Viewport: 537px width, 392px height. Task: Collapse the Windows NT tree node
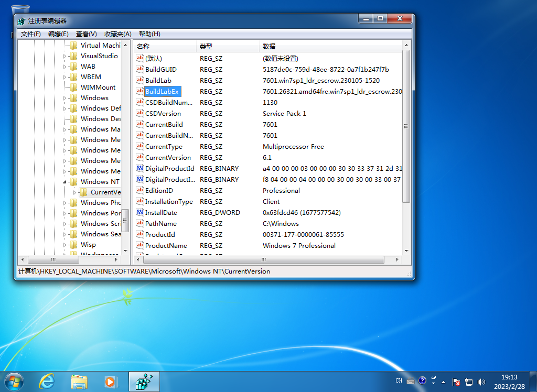click(65, 182)
